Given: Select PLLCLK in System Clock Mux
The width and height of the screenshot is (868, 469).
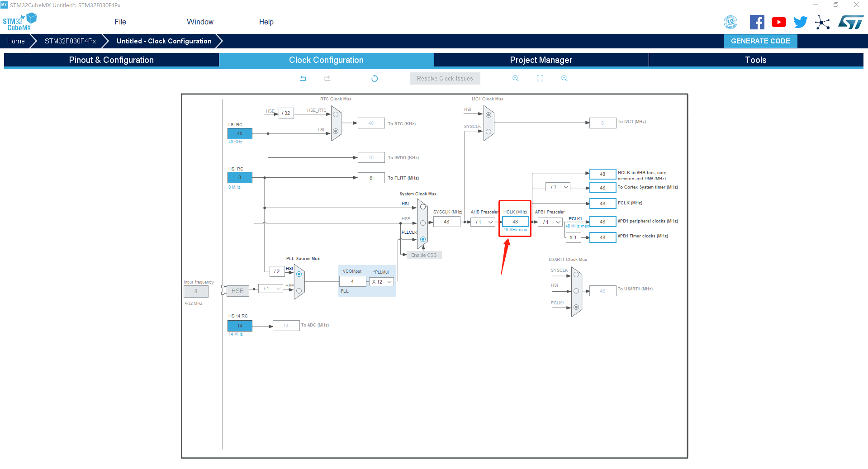Looking at the screenshot, I should tap(423, 239).
